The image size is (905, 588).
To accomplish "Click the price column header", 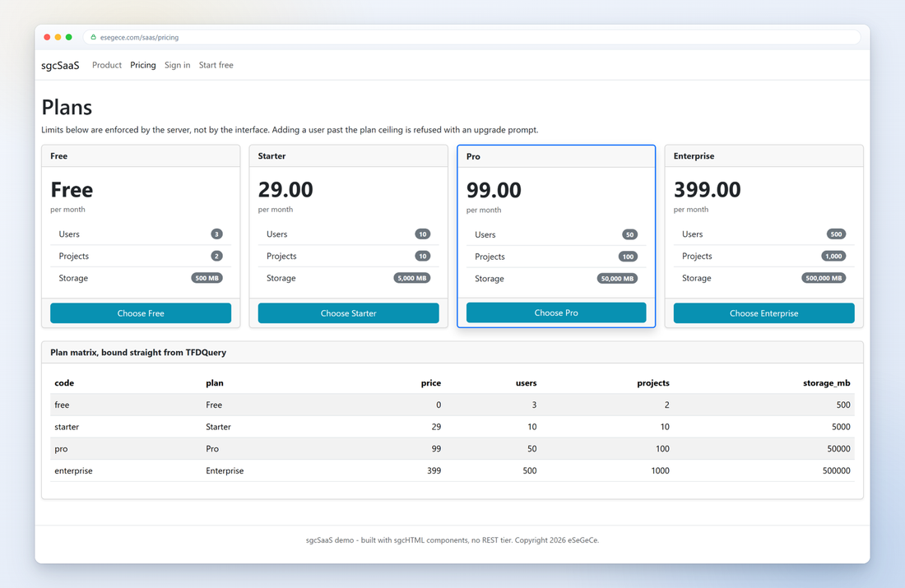I will 431,383.
